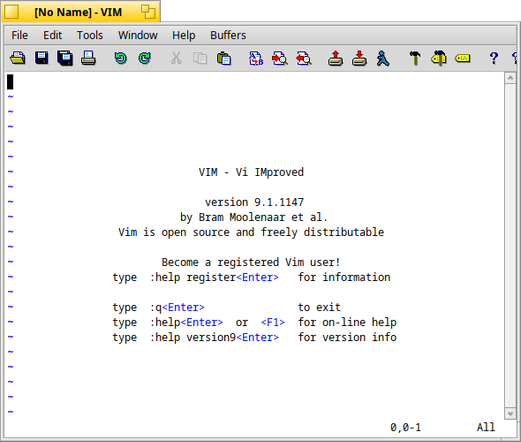Viewport: 521px width, 442px height.
Task: Click the Print toolbar icon
Action: click(88, 58)
